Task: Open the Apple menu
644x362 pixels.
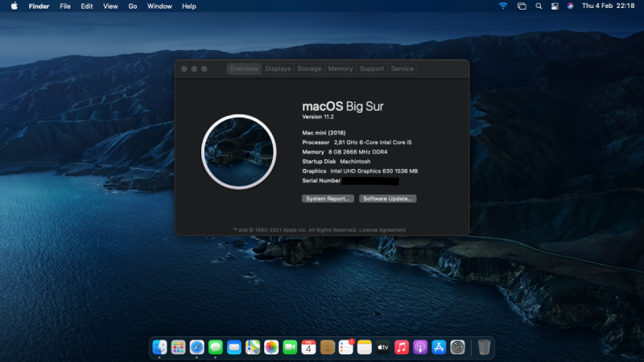Action: [x=14, y=6]
